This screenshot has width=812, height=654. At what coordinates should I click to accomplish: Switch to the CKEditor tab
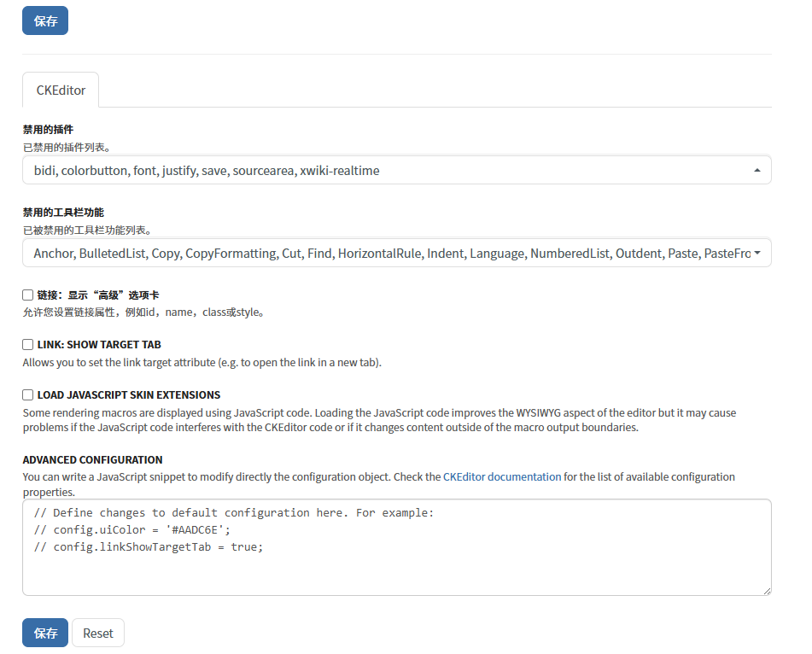61,90
